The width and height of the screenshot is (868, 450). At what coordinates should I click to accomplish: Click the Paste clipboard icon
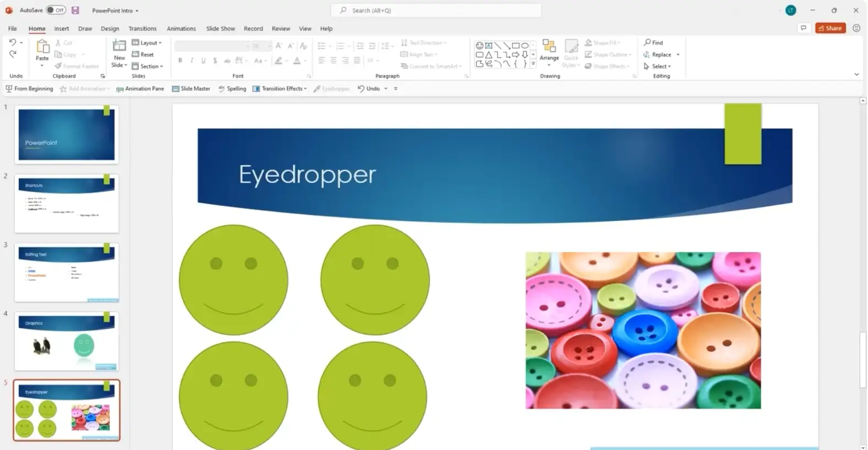tap(42, 47)
